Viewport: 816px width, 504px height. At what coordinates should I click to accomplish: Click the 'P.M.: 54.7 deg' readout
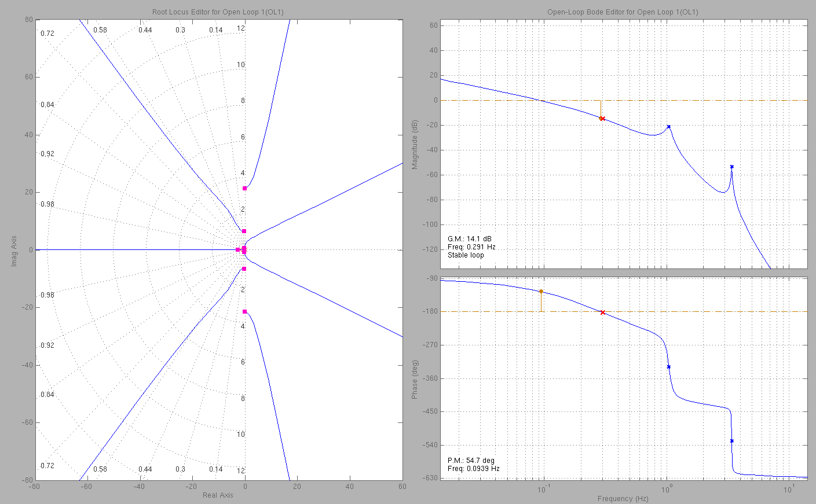coord(471,461)
